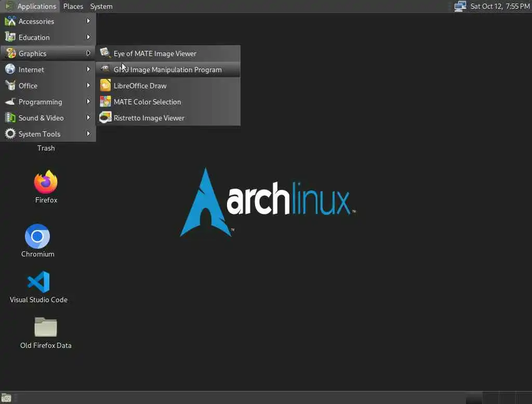Select the Office category label
The height and width of the screenshot is (404, 532).
pos(28,86)
